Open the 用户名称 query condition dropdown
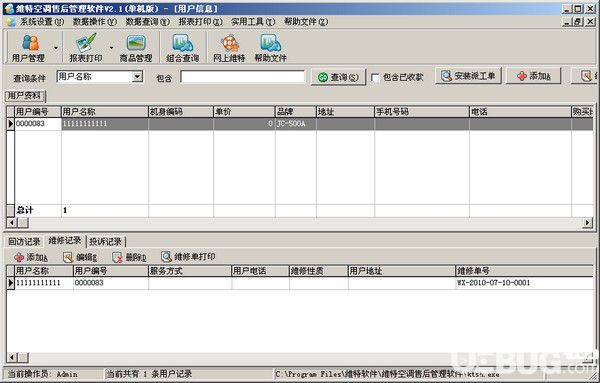Viewport: 600px width, 383px height. [137, 77]
